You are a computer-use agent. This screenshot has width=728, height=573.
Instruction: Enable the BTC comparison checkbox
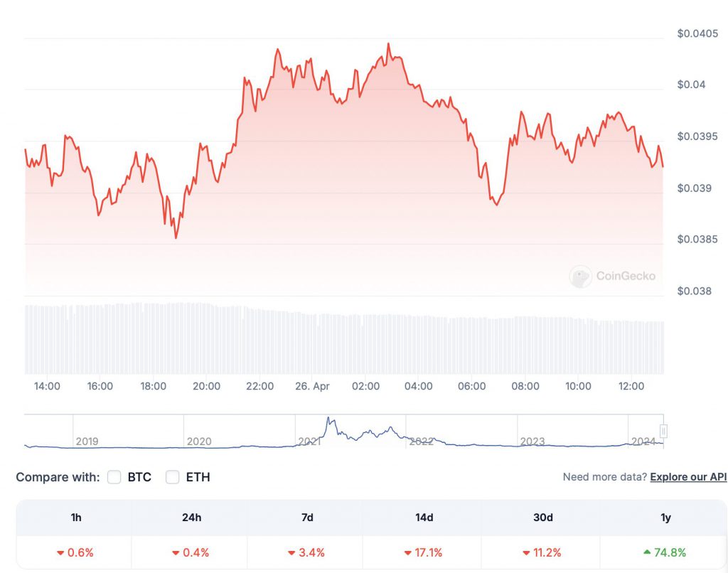tap(114, 477)
